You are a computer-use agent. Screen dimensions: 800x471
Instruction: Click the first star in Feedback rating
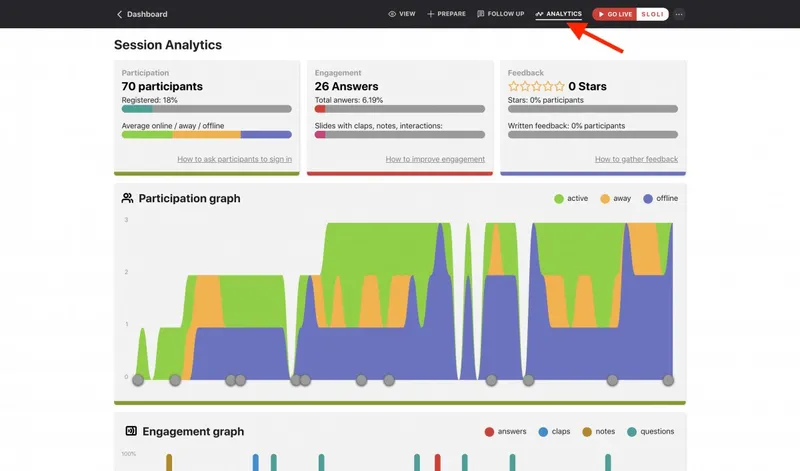tap(513, 86)
